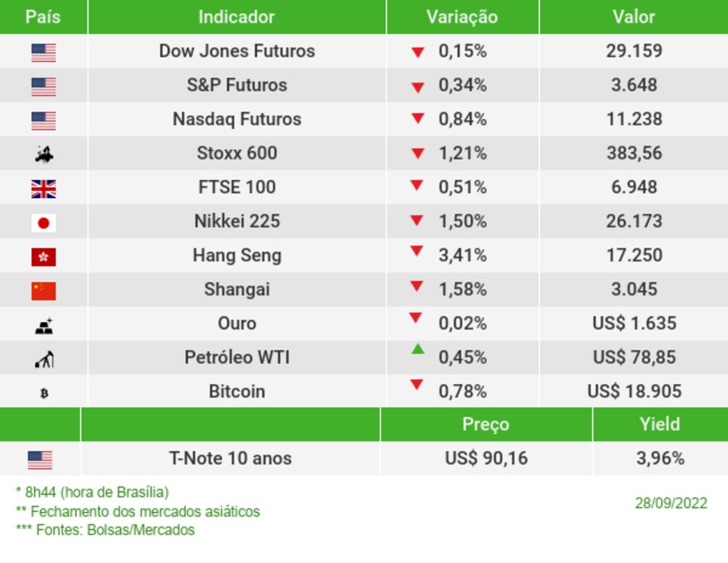728x563 pixels.
Task: Click the US flag beside T-Note 10 anos
Action: click(x=40, y=460)
